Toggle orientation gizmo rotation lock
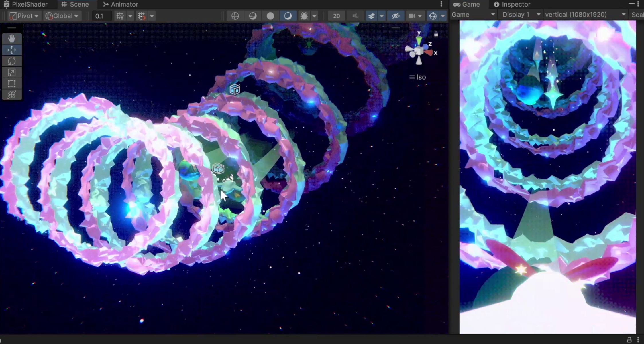This screenshot has width=644, height=344. [436, 34]
